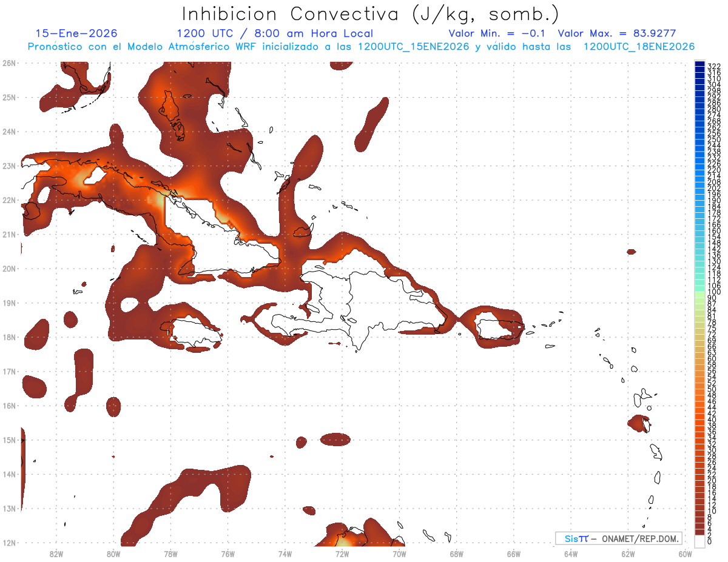Click the 62W longitude label

click(628, 554)
